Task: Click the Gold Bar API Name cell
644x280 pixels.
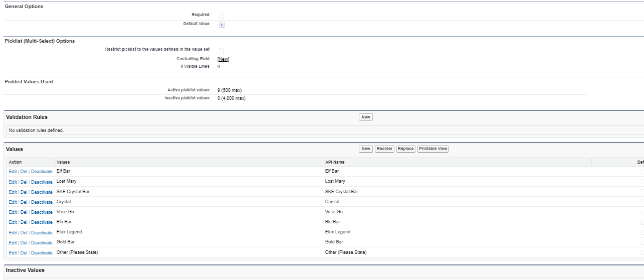Action: (335, 242)
